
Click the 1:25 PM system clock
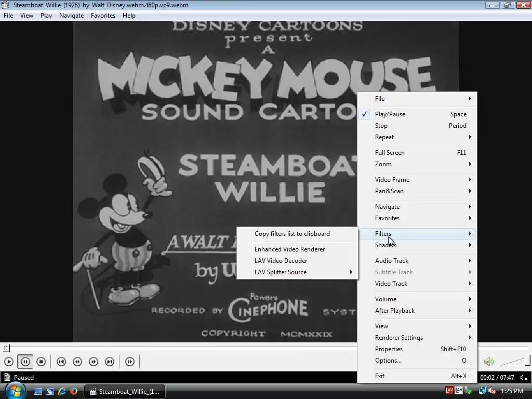[x=512, y=391]
